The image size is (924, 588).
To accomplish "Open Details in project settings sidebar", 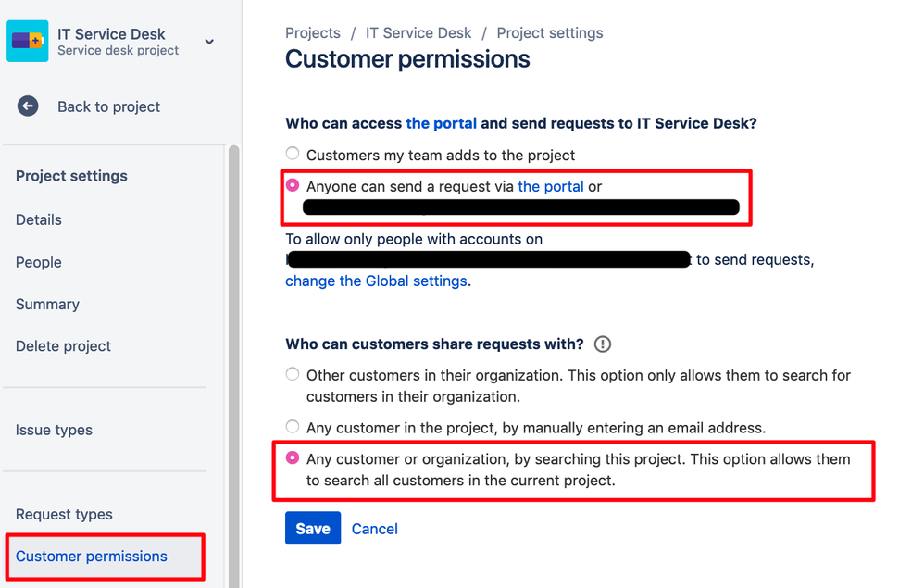I will coord(38,219).
